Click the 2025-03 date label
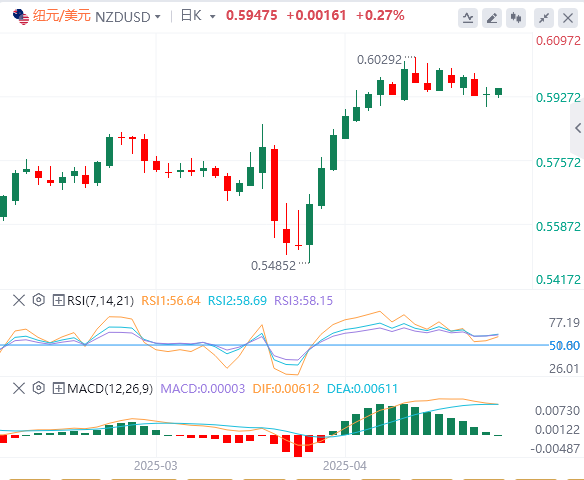584x480 pixels. [156, 466]
